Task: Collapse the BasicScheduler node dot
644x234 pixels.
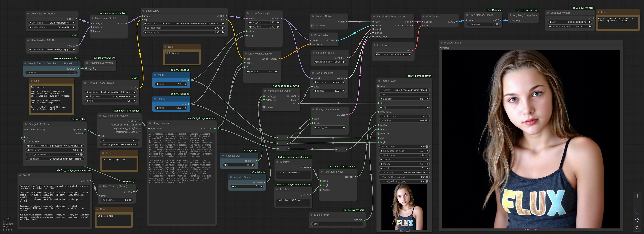Action: pos(313,73)
